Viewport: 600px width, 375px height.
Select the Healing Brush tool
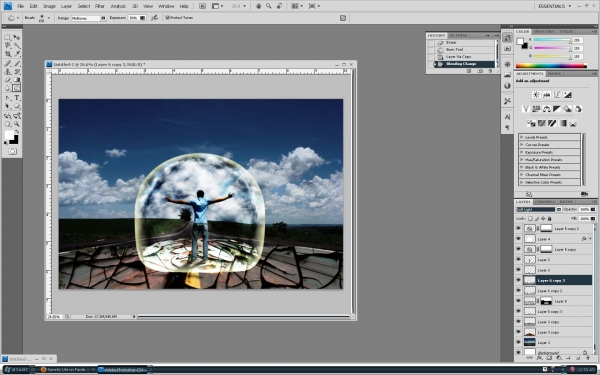click(x=7, y=63)
